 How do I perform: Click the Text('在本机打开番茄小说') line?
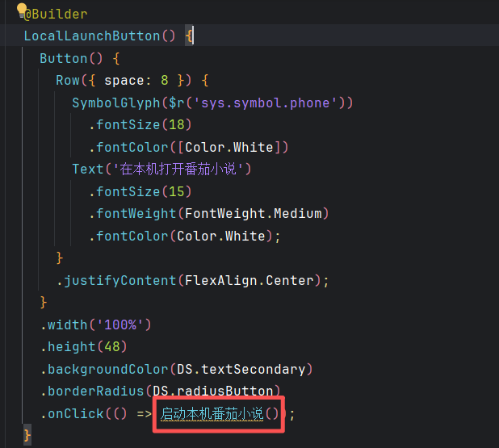(161, 169)
